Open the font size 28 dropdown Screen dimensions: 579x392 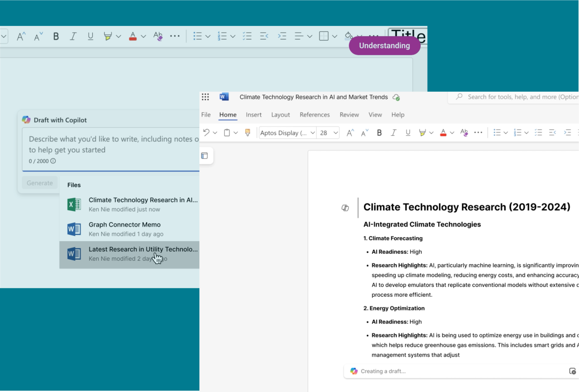pyautogui.click(x=335, y=133)
